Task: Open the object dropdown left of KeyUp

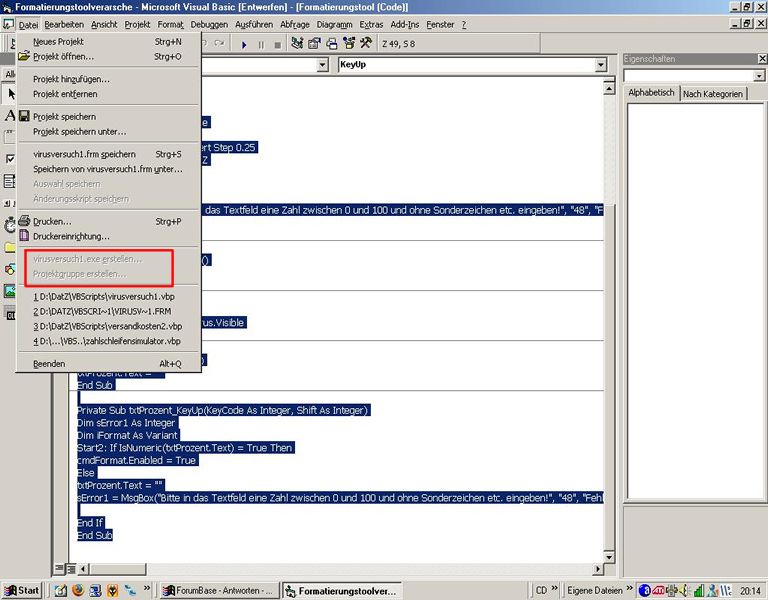Action: click(322, 65)
